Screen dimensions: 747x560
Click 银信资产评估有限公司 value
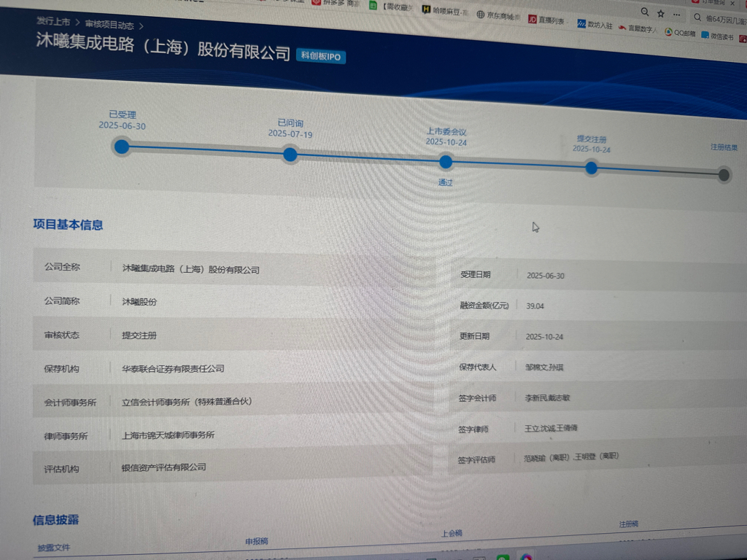tap(164, 467)
